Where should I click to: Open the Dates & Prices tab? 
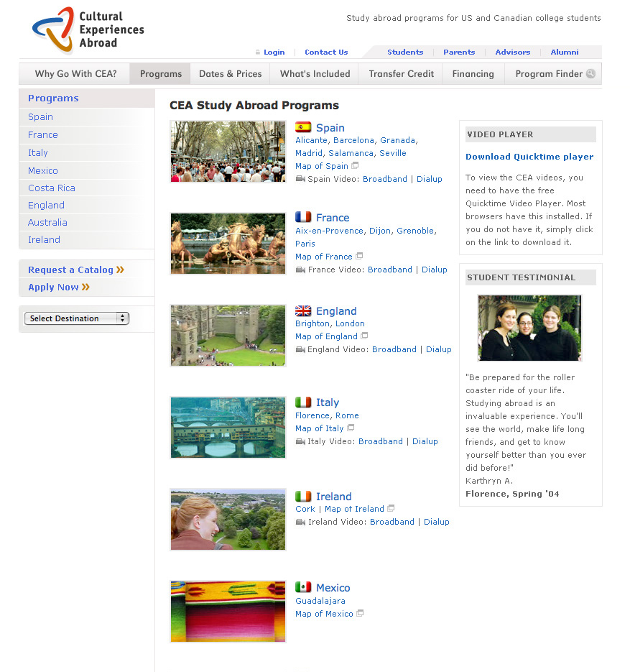230,73
